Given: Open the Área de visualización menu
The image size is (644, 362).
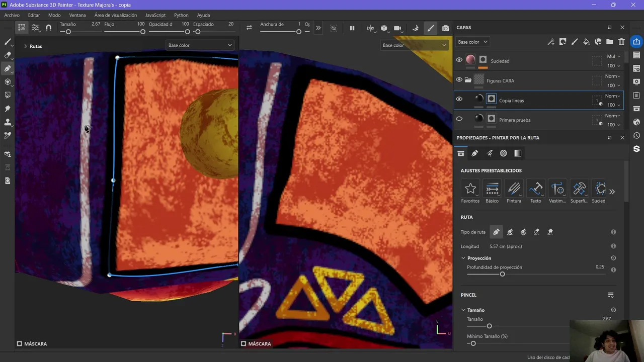Looking at the screenshot, I should click(116, 15).
